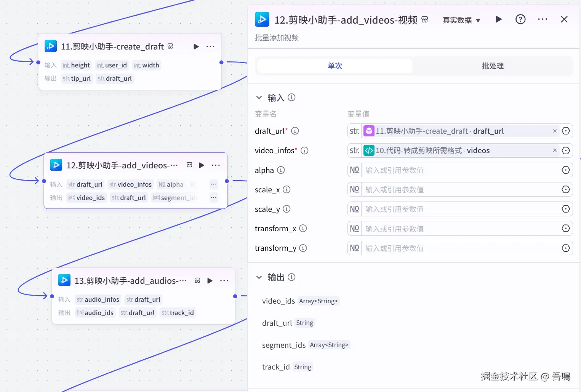Screen dimensions: 581x392
Task: Open the panel header more options menu
Action: pyautogui.click(x=543, y=19)
